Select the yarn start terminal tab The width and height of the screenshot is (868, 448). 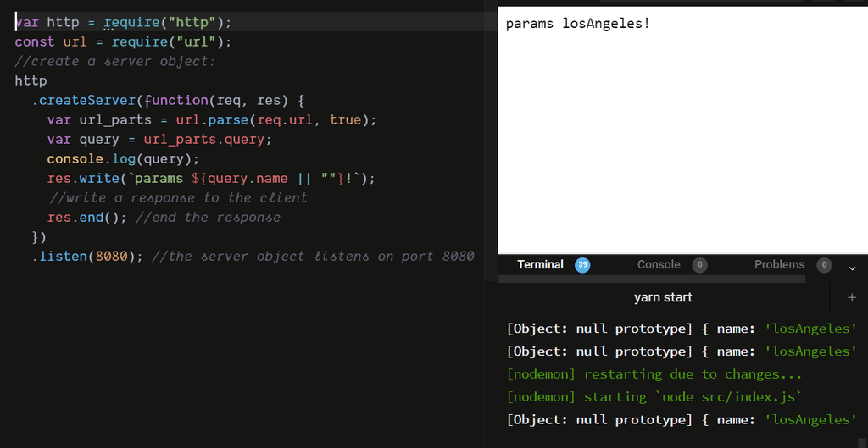(x=663, y=297)
